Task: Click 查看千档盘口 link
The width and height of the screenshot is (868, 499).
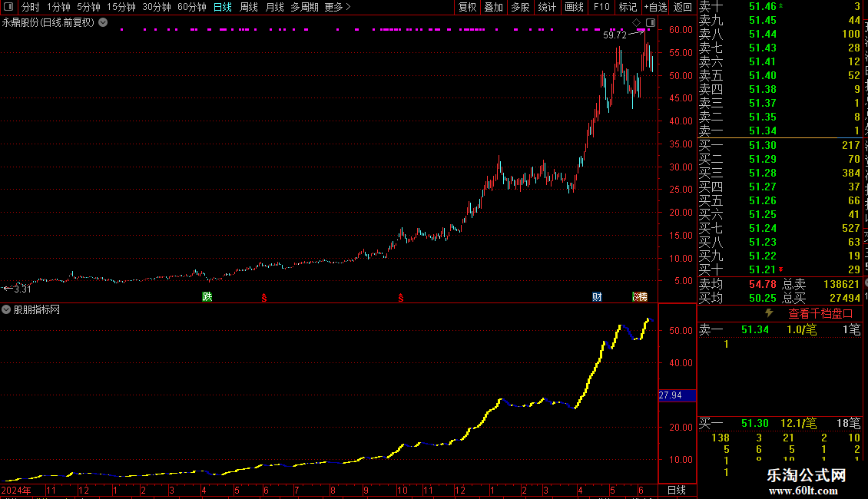Action: (x=820, y=314)
